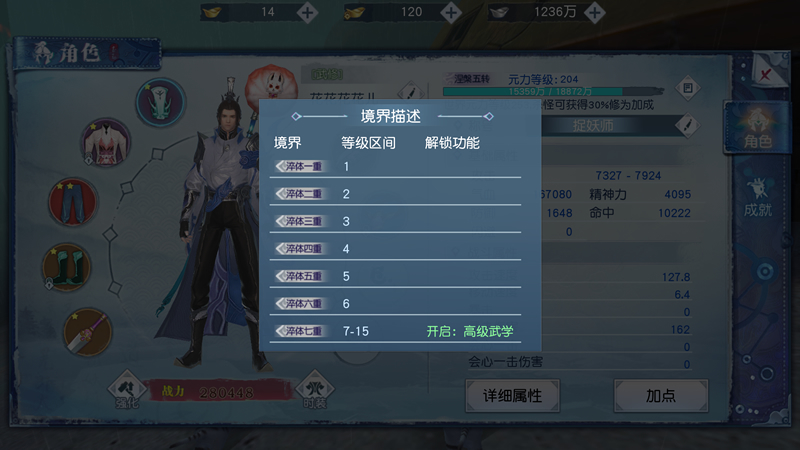This screenshot has width=800, height=450.
Task: Open the 时装 fashion icon
Action: point(314,391)
